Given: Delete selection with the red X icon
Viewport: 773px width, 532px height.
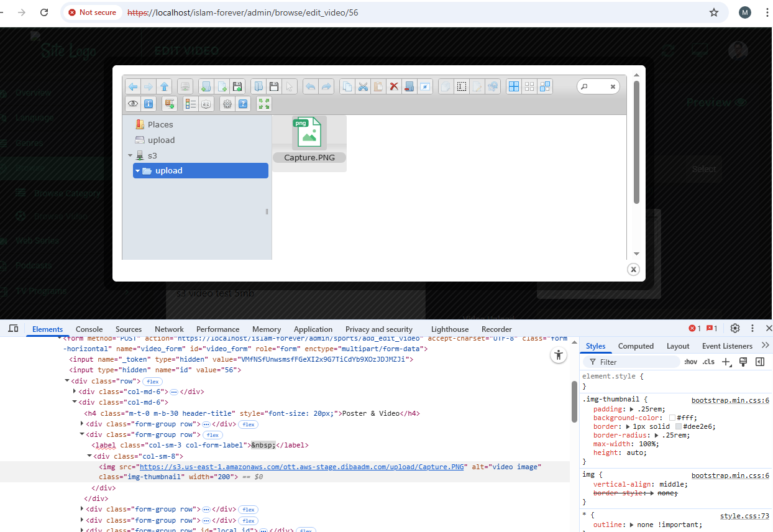Looking at the screenshot, I should click(x=393, y=86).
